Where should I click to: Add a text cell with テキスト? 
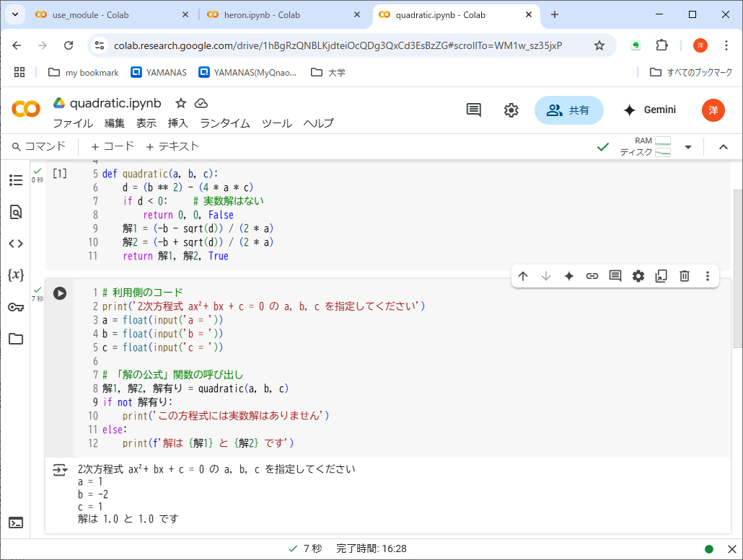pyautogui.click(x=172, y=147)
